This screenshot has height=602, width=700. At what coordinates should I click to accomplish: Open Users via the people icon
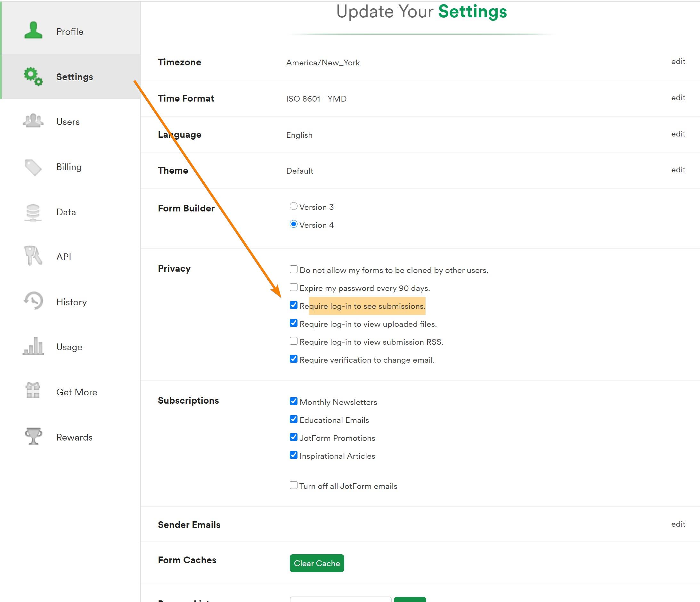(x=33, y=121)
